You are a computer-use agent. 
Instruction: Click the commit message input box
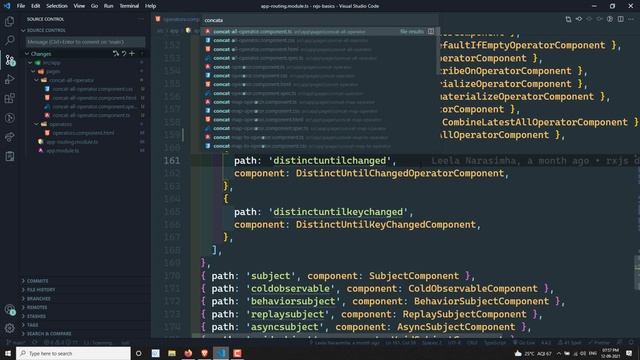click(x=85, y=42)
